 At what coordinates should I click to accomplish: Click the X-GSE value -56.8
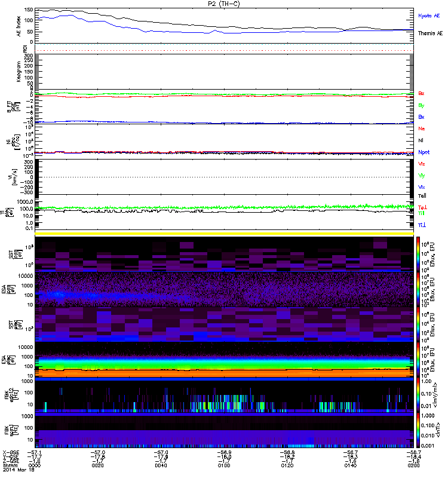[287, 453]
